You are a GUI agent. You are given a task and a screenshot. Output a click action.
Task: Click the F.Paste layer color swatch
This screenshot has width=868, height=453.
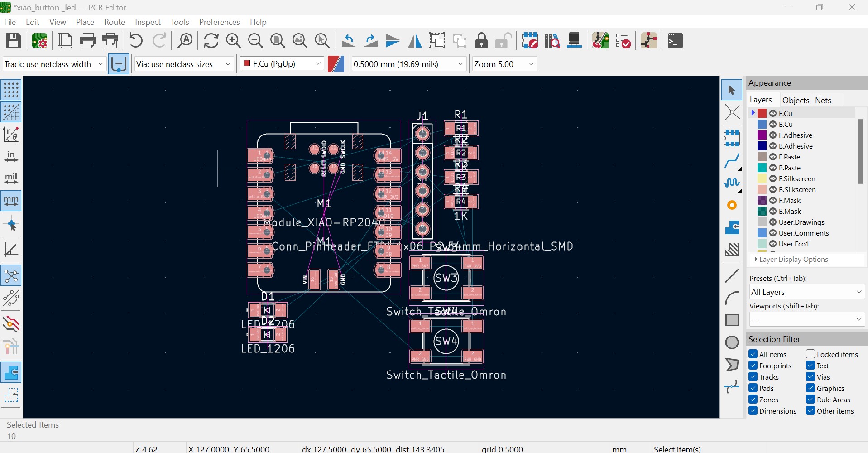click(762, 157)
